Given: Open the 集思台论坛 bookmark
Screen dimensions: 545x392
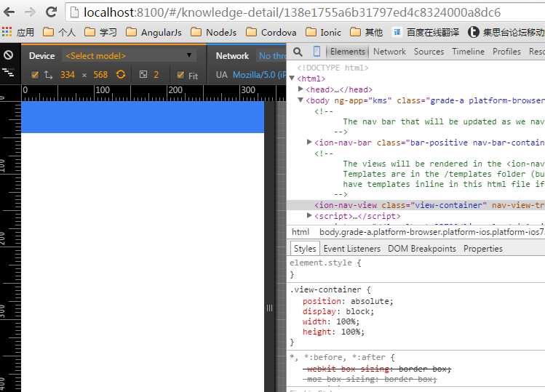Looking at the screenshot, I should point(506,32).
